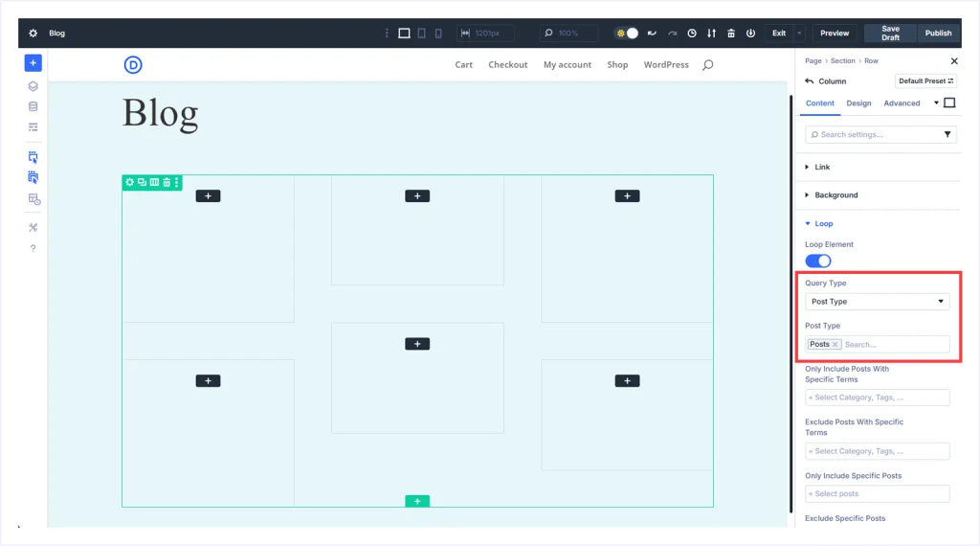Viewport: 980px width, 546px height.
Task: Go to Row in breadcrumb
Action: 871,60
